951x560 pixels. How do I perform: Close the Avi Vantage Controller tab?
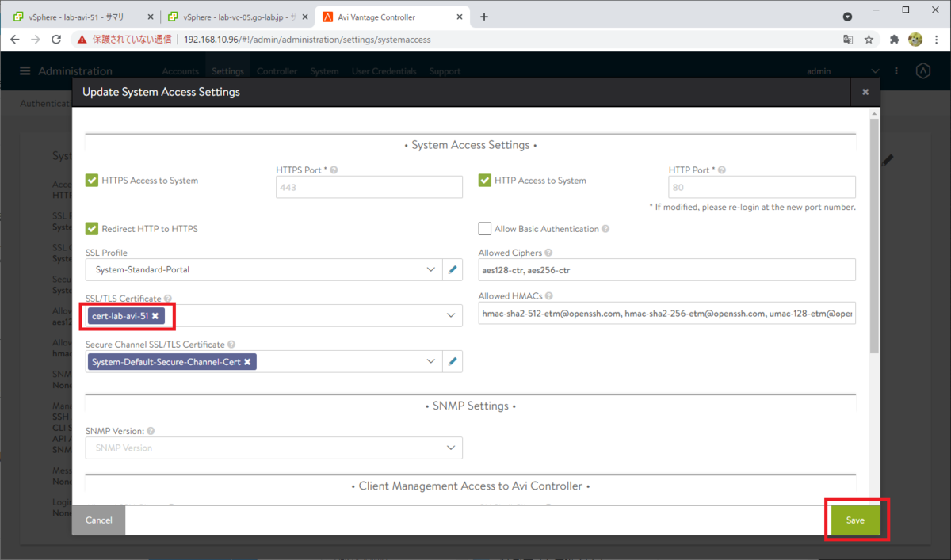pos(461,17)
